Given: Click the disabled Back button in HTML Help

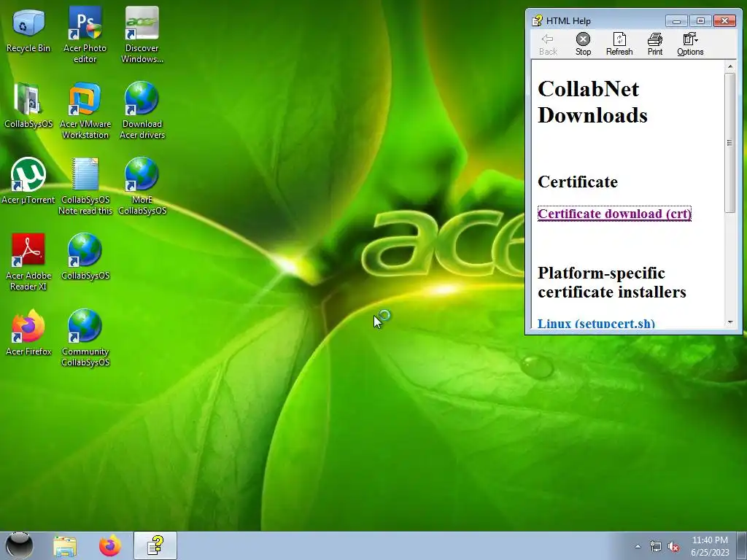Looking at the screenshot, I should pos(548,44).
